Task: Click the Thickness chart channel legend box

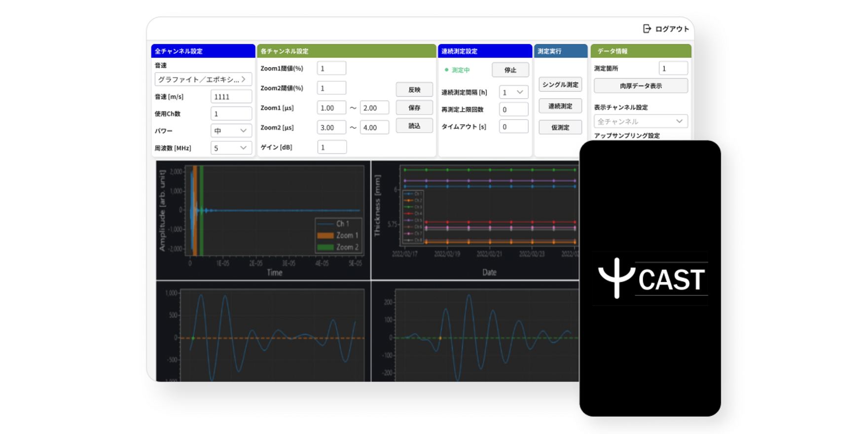Action: click(x=413, y=217)
